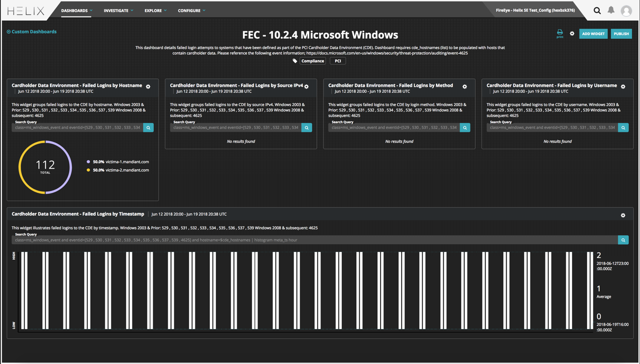Open settings for Failed Logins by Method widget

pyautogui.click(x=464, y=87)
